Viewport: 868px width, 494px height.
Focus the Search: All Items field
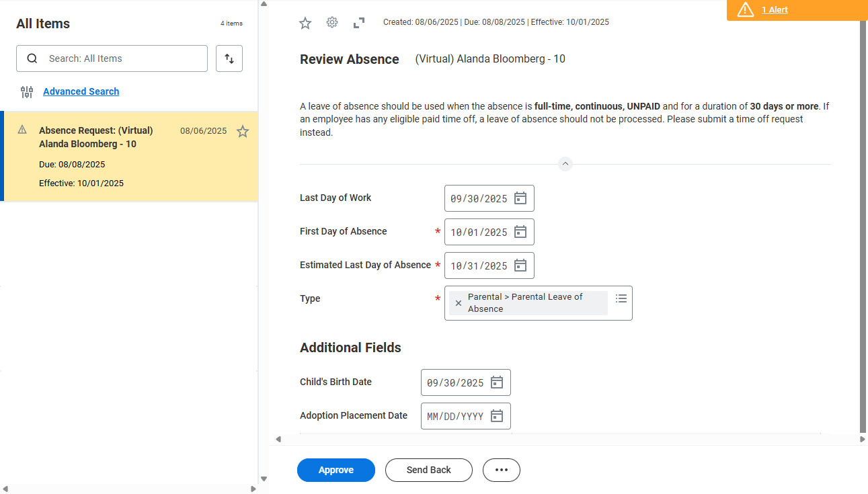(x=121, y=58)
